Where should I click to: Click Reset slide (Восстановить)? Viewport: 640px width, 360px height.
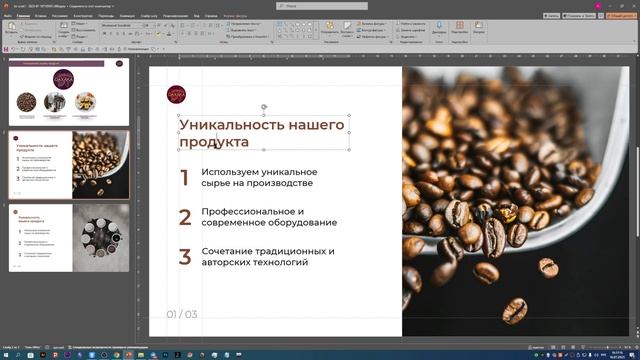click(85, 30)
